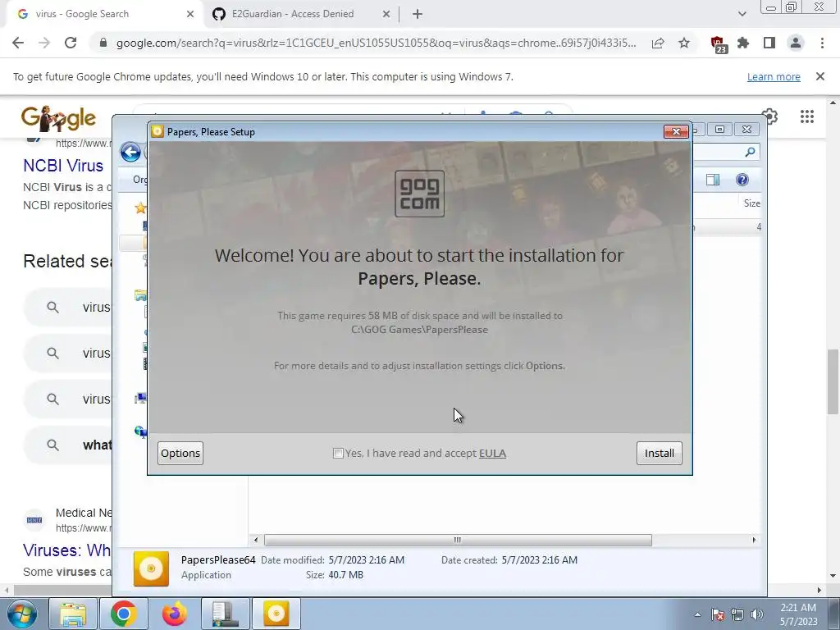Toggle the Explorer preview pane icon
The height and width of the screenshot is (630, 840).
click(713, 180)
